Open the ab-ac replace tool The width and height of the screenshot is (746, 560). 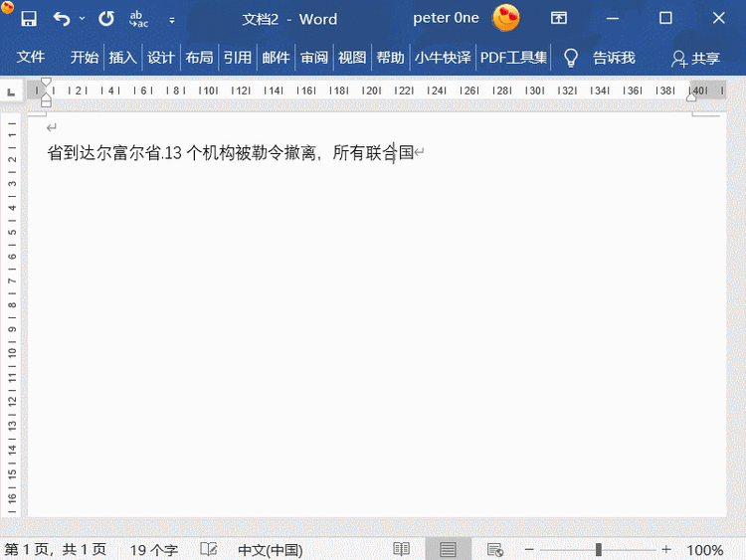click(x=138, y=19)
